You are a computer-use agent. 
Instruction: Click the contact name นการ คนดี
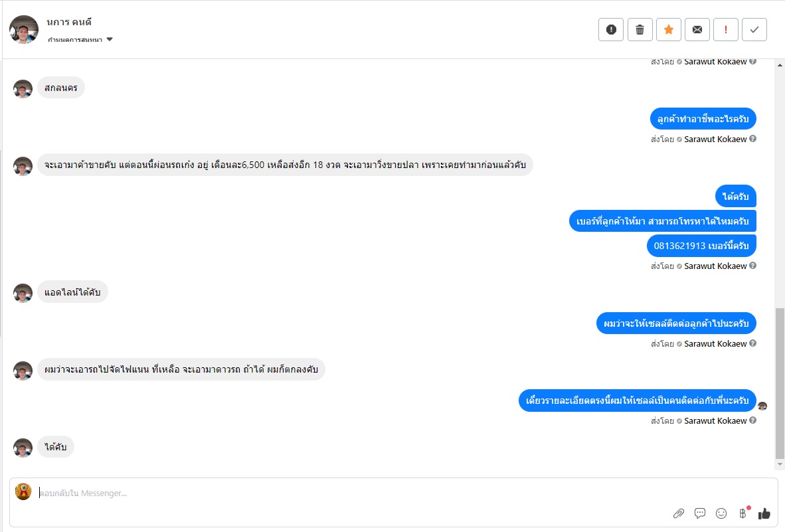pyautogui.click(x=68, y=23)
